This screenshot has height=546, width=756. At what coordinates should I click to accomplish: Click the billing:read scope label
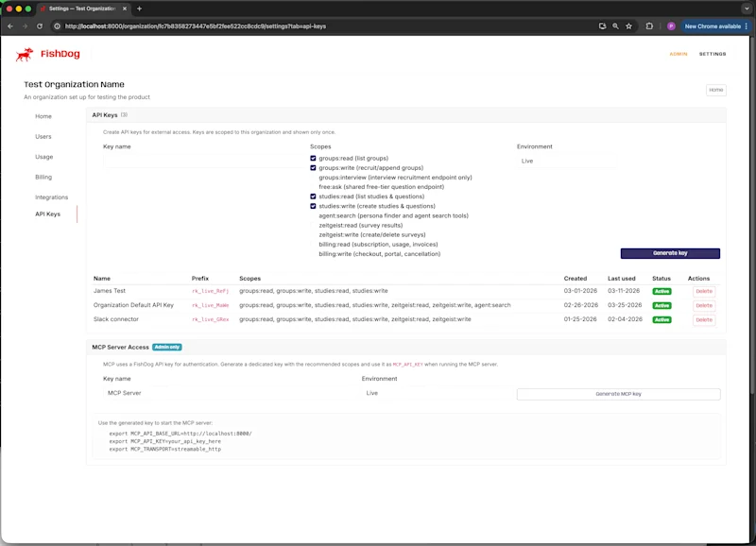pyautogui.click(x=378, y=245)
